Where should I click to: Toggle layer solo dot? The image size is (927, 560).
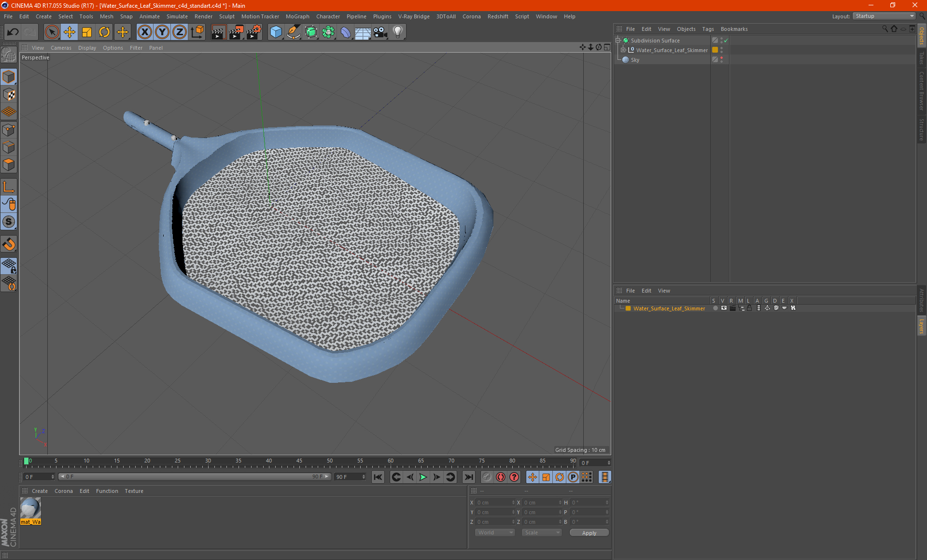[715, 308]
